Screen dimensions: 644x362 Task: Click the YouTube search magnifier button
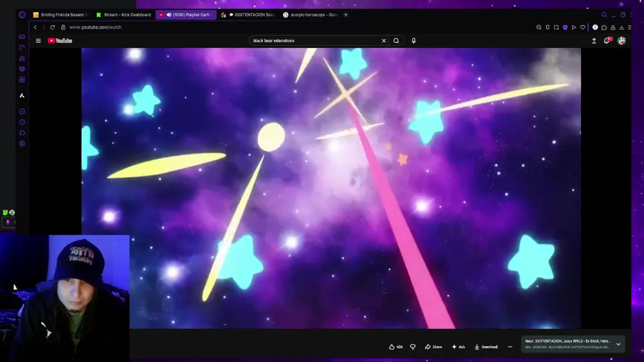click(x=396, y=41)
